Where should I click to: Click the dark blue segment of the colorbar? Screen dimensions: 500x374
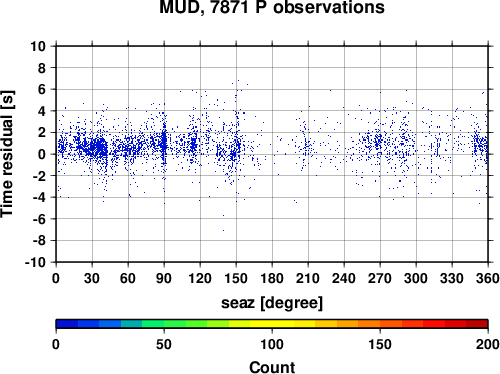click(x=67, y=324)
